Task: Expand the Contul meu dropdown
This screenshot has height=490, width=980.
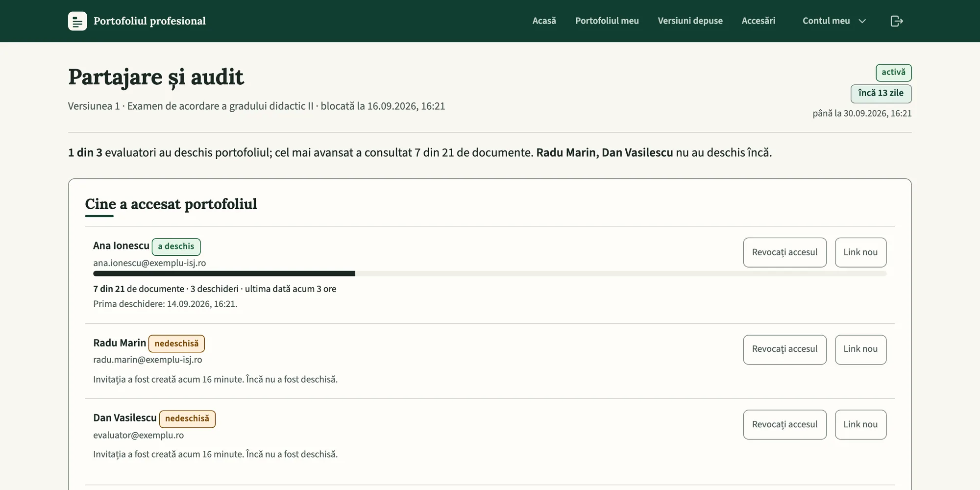Action: (x=834, y=21)
